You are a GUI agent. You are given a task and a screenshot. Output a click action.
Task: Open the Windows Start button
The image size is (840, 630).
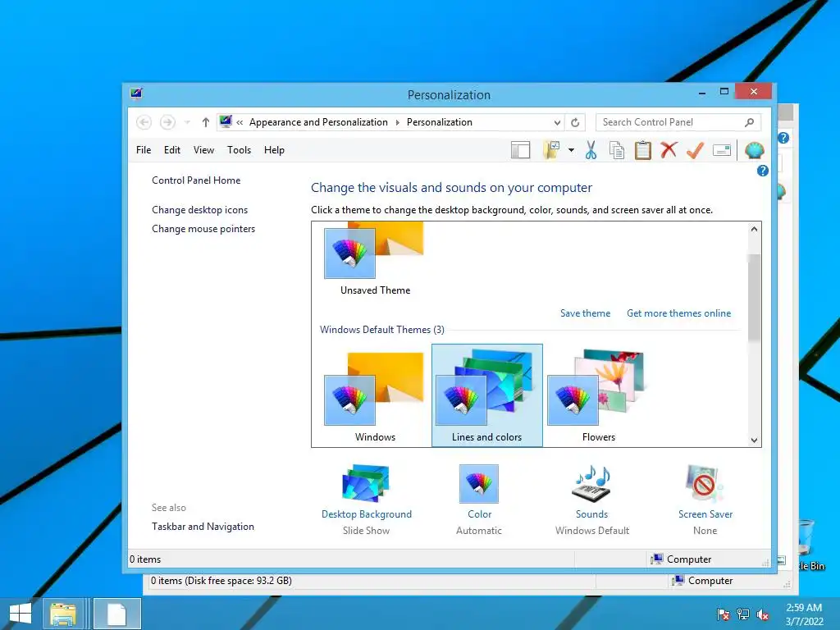pos(21,614)
